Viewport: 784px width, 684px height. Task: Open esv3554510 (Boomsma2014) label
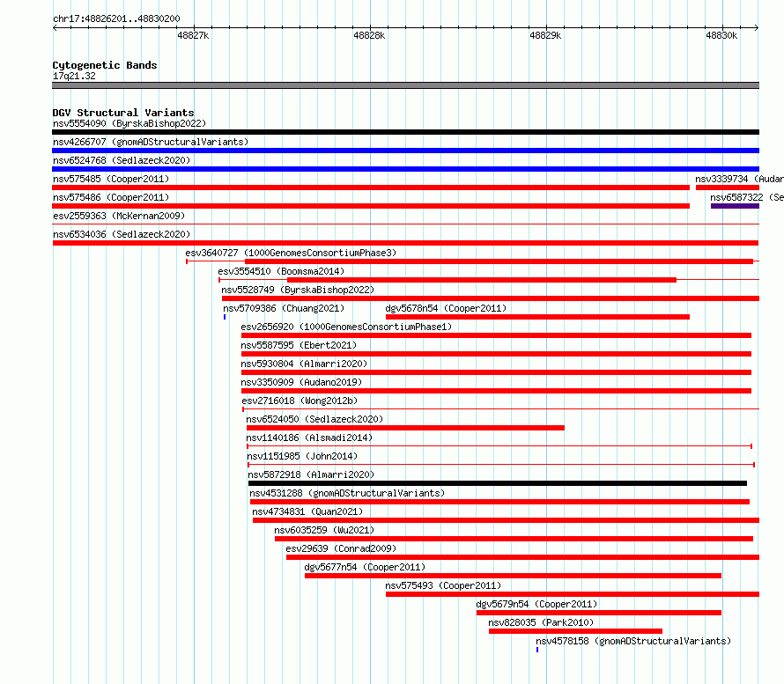(x=281, y=271)
